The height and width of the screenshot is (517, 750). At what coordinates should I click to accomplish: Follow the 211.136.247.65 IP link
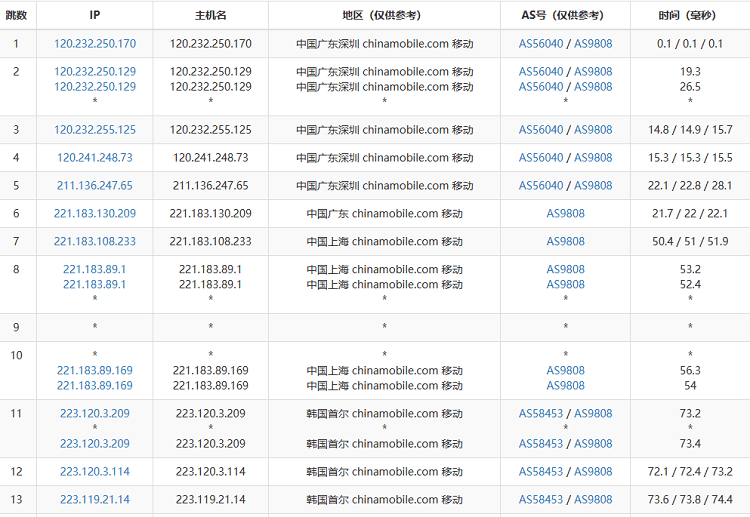click(95, 186)
